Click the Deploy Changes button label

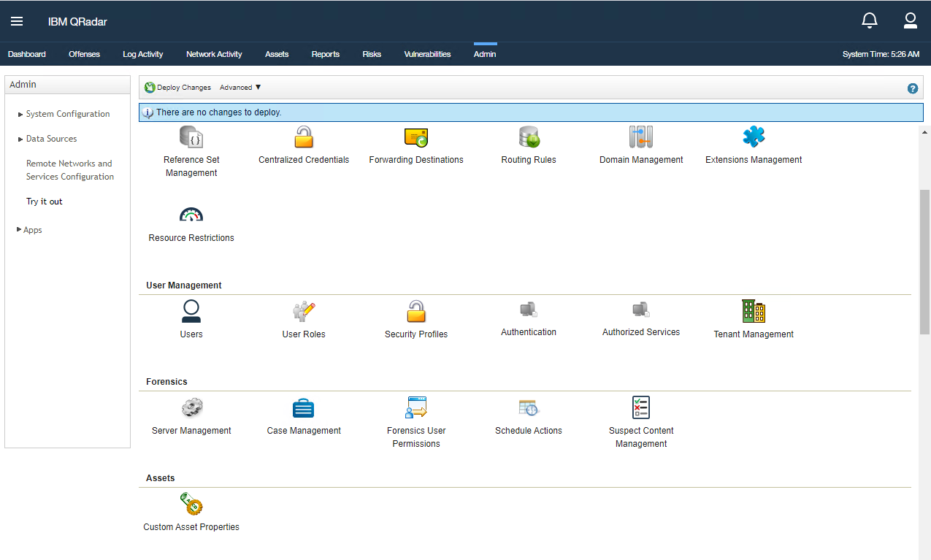(x=184, y=88)
